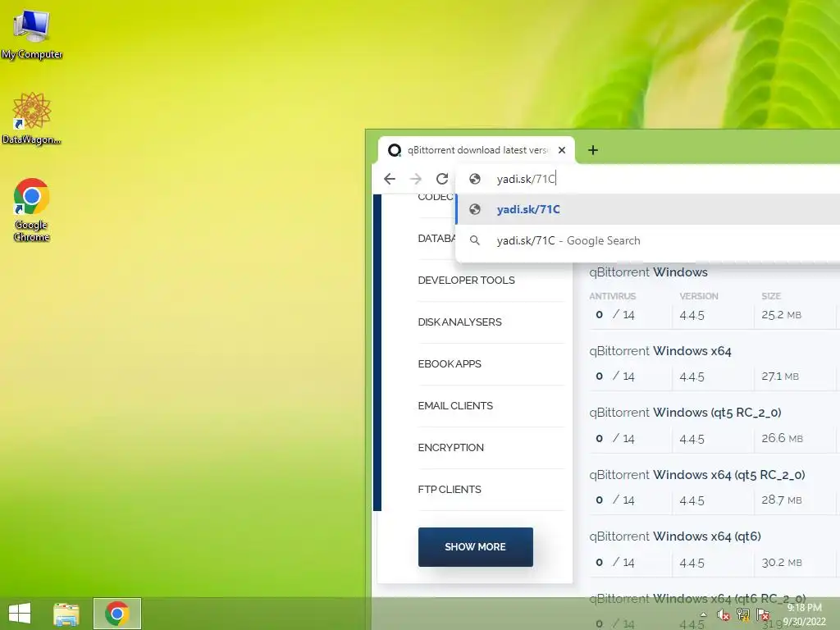Click globe icon in the address bar
Image resolution: width=840 pixels, height=630 pixels.
475,179
